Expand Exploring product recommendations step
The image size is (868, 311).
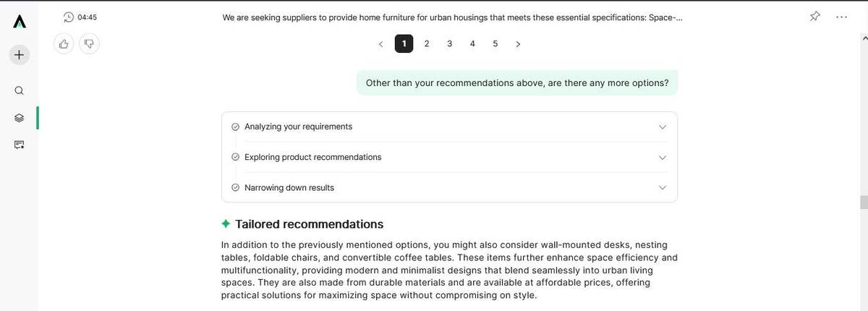(x=662, y=157)
